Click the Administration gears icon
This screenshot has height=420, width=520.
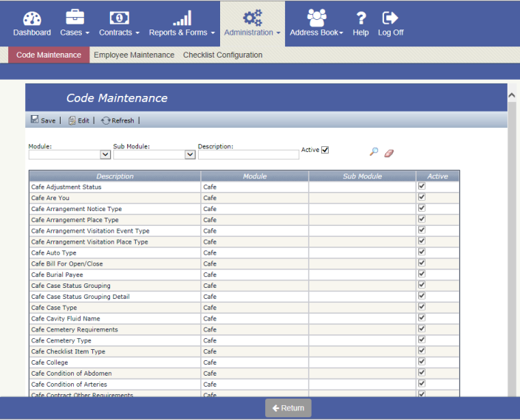point(253,18)
